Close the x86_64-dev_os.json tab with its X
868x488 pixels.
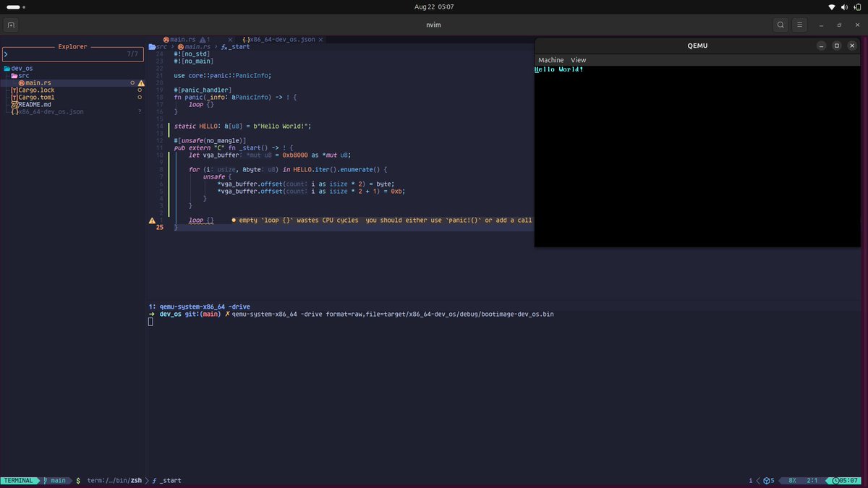click(321, 39)
